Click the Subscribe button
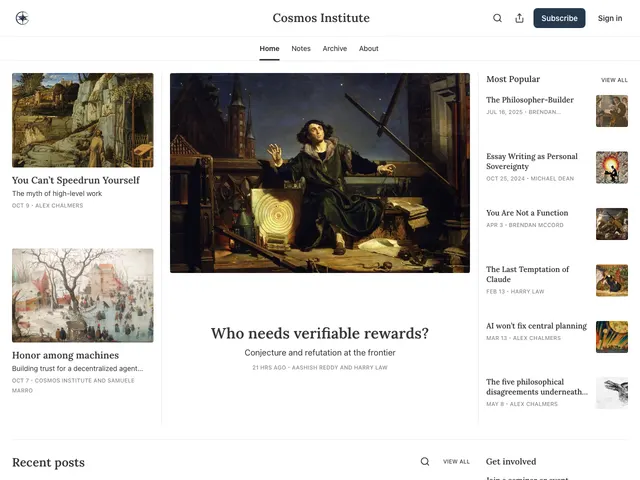Image resolution: width=640 pixels, height=480 pixels. click(x=559, y=18)
